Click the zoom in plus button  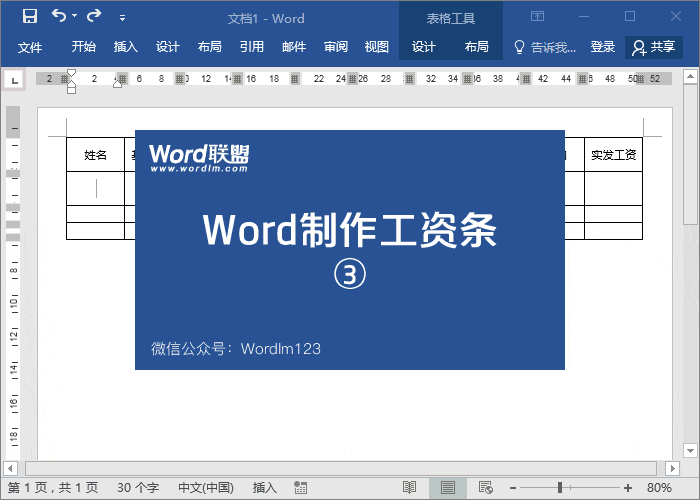628,488
